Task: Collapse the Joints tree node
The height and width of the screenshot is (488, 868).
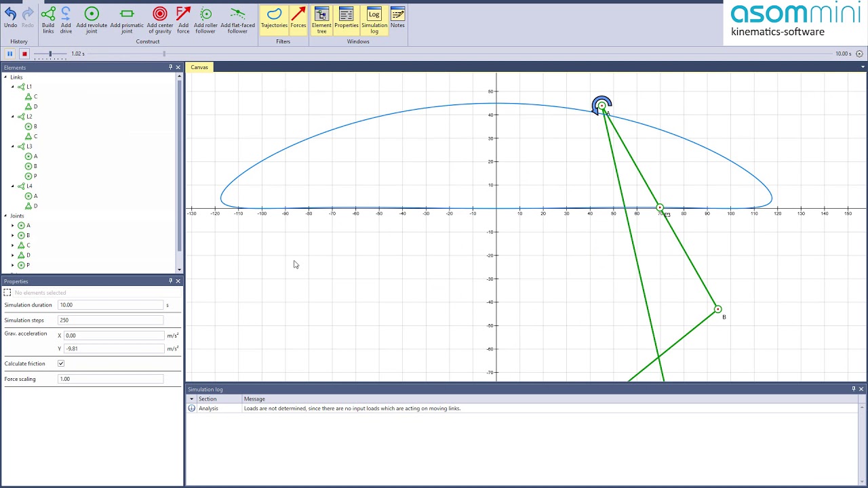Action: pos(5,216)
